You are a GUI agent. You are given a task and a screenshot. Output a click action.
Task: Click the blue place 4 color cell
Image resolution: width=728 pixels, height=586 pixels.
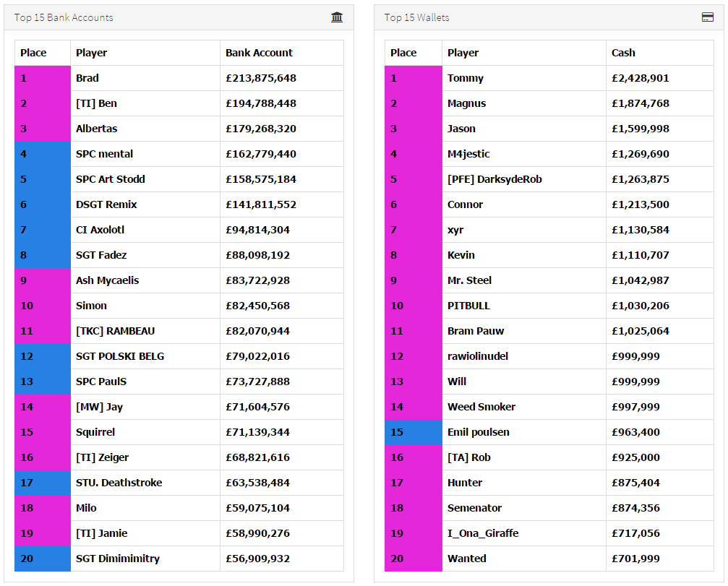coord(43,154)
